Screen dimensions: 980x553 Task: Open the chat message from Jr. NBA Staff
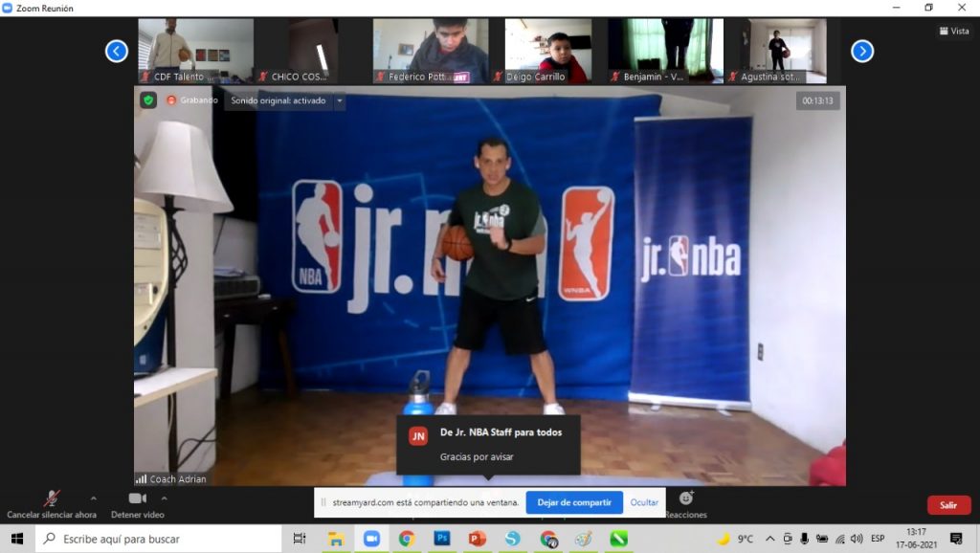(489, 444)
